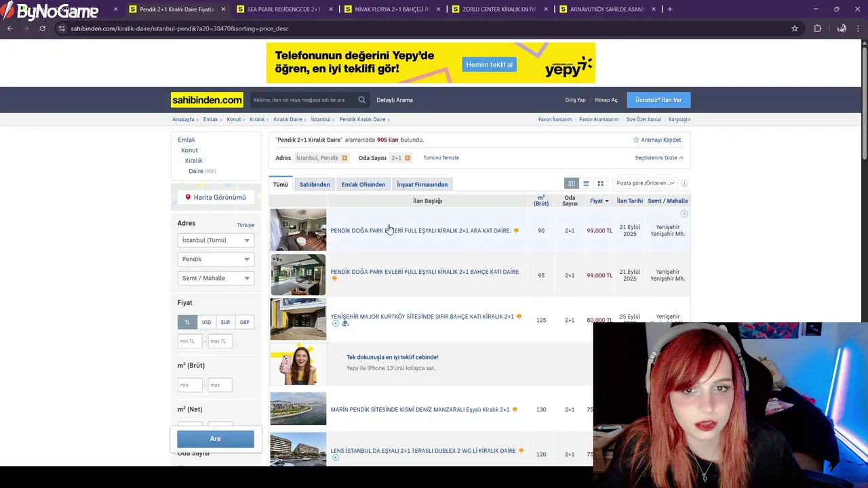This screenshot has width=868, height=488.
Task: Click the Ücretsiz İlan Ver button
Action: (x=658, y=100)
